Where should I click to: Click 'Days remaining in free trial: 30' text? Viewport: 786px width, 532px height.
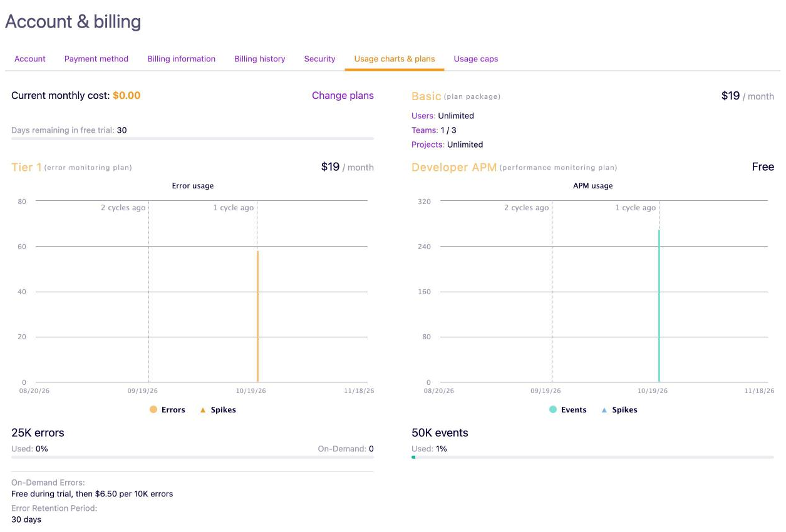69,130
